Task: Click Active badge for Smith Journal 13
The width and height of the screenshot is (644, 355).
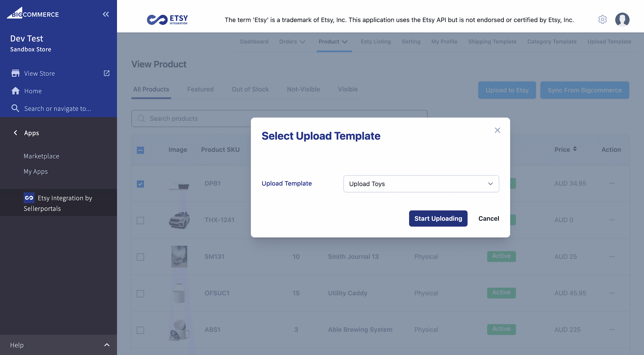Action: (501, 256)
